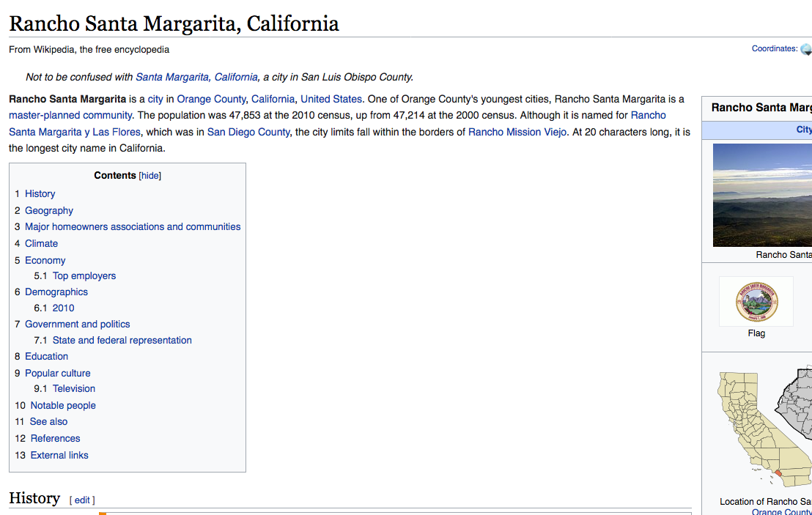Go to External links section
The image size is (812, 515).
(59, 455)
